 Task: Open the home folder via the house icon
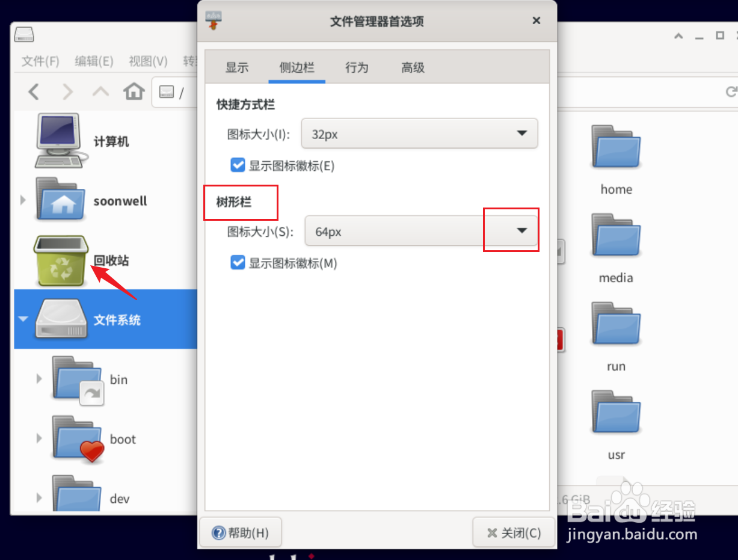134,91
